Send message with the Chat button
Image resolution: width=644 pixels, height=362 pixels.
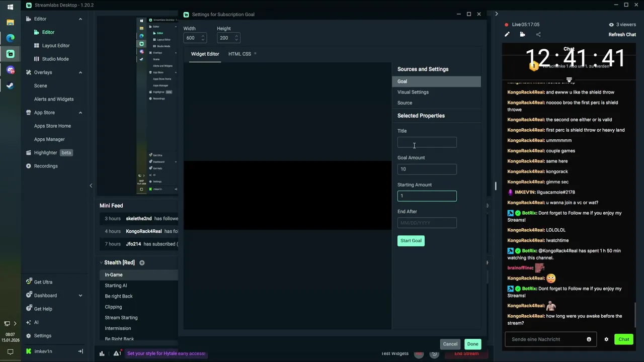[624, 339]
